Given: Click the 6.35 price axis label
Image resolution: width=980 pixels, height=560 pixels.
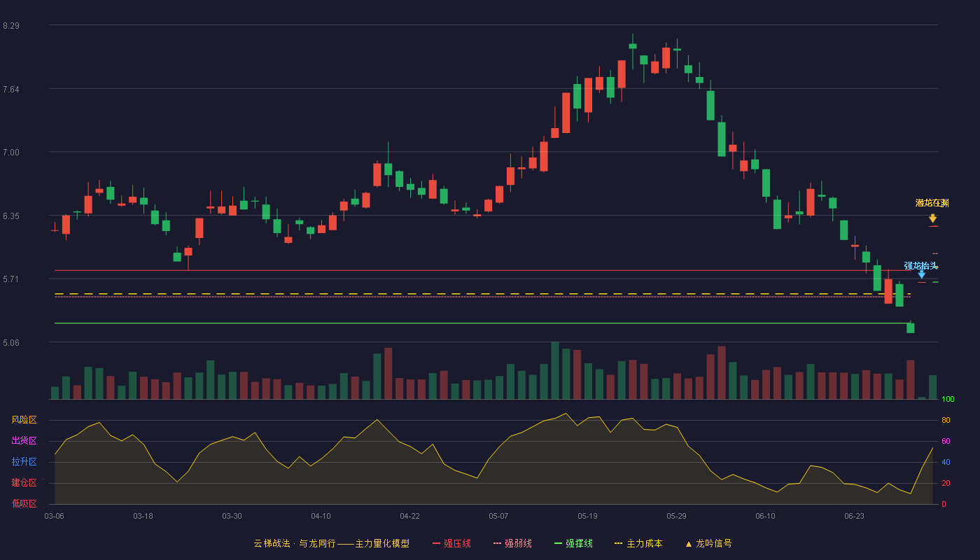Looking at the screenshot, I should pyautogui.click(x=11, y=216).
